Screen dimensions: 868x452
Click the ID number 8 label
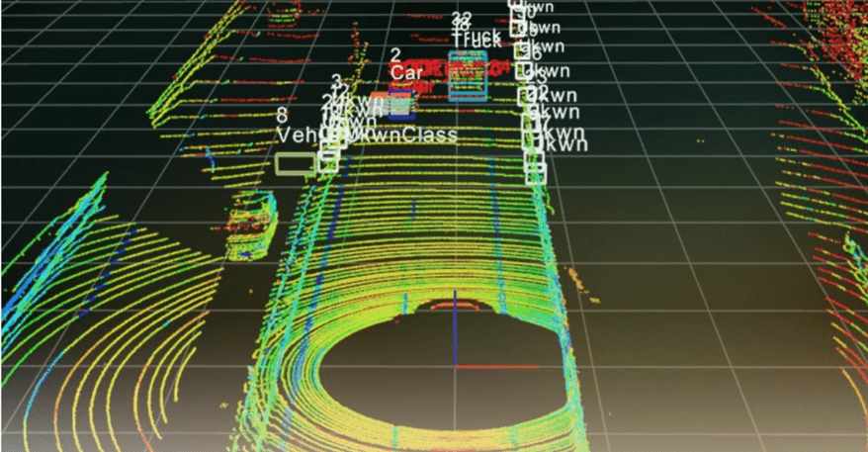(283, 116)
